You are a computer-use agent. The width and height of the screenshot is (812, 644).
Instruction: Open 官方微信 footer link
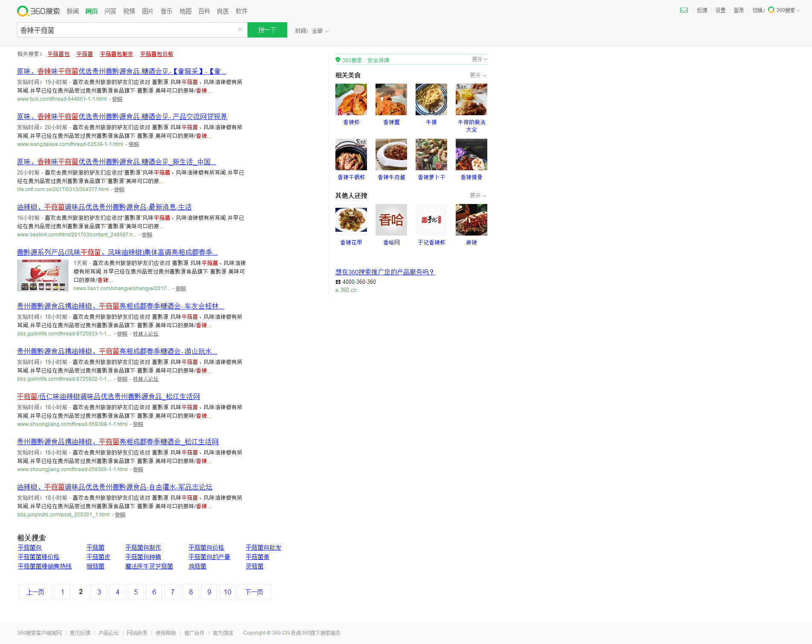point(223,633)
